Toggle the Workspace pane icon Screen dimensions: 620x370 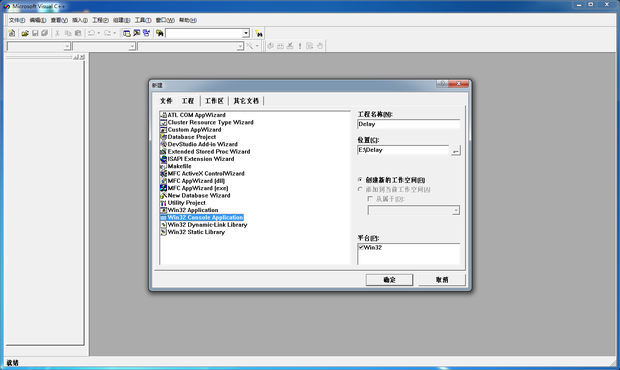click(127, 33)
